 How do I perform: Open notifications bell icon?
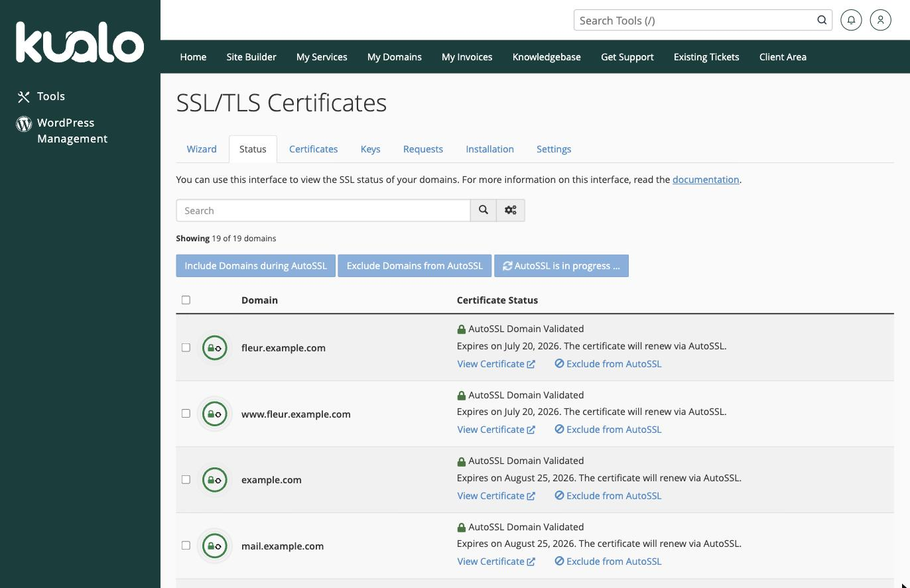click(851, 21)
